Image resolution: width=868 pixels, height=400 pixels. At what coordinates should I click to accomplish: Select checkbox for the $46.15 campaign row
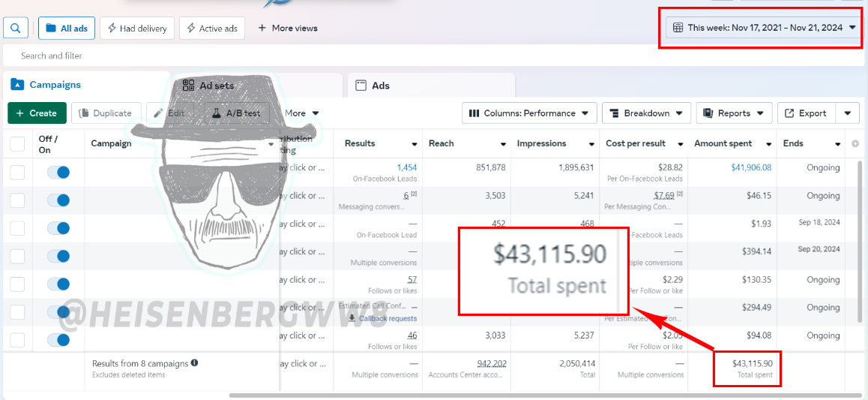point(18,200)
